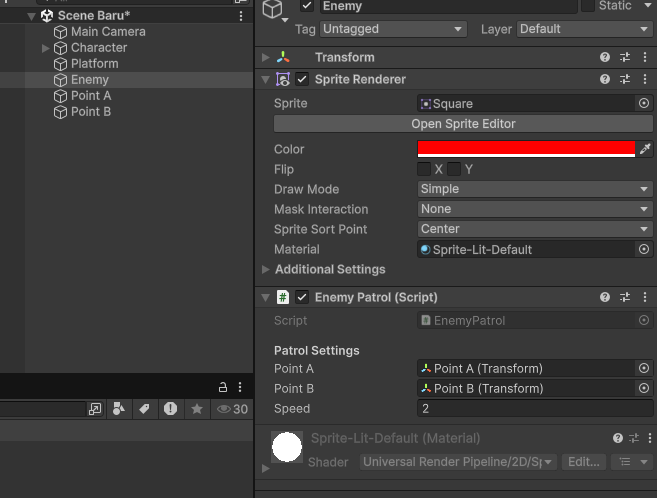
Task: Click the shader Edit... button
Action: pyautogui.click(x=584, y=462)
